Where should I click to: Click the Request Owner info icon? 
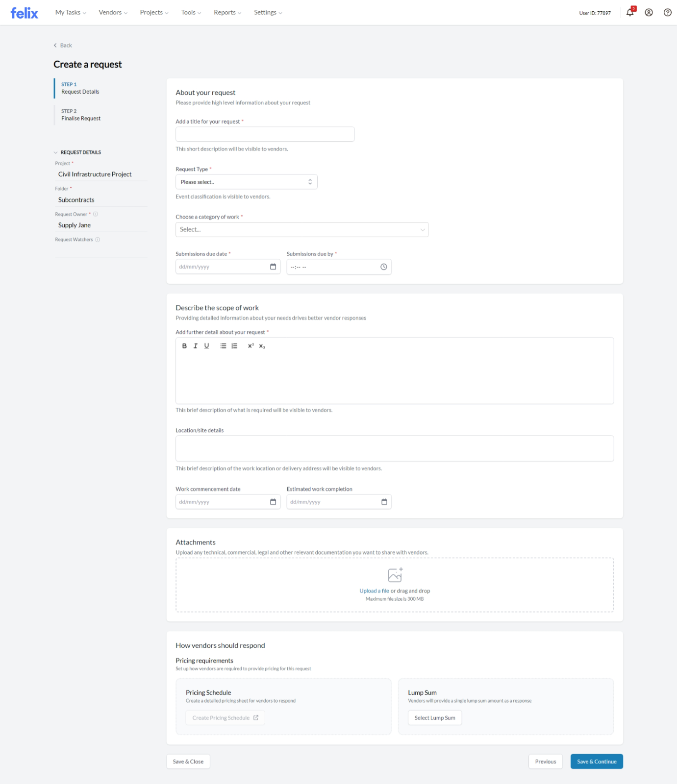coord(96,214)
